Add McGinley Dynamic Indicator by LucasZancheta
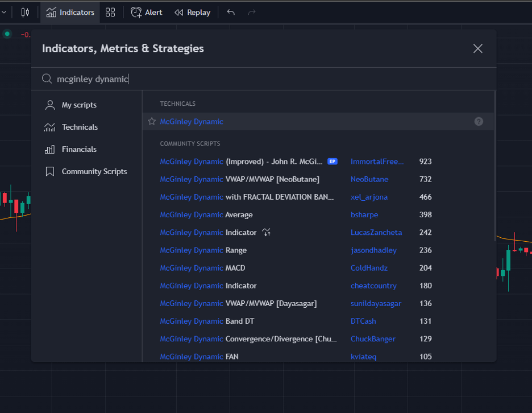532x413 pixels. 208,232
